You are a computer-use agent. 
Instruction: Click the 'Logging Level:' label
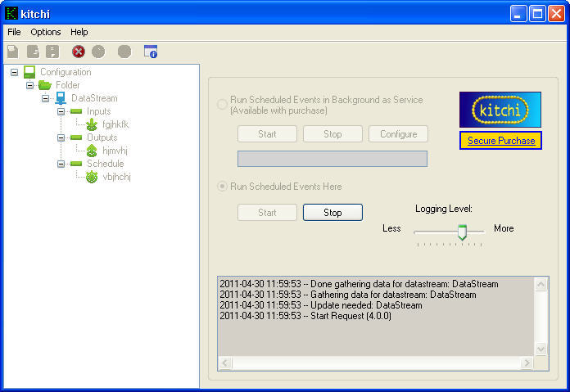click(x=444, y=209)
